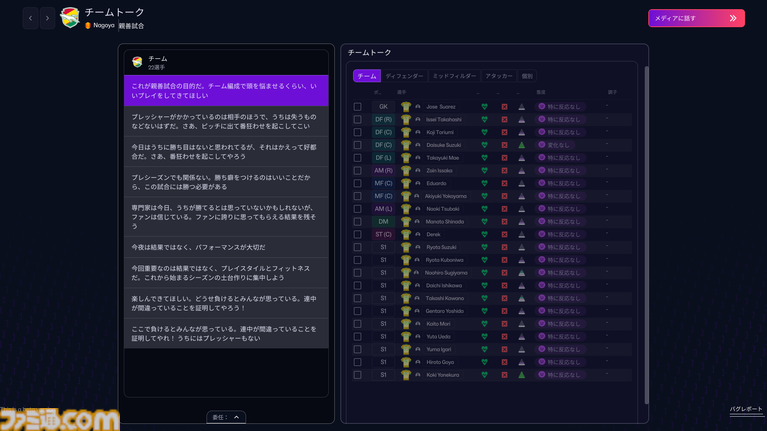The width and height of the screenshot is (767, 431).
Task: Select the checkbox next to Zain Issaka
Action: click(357, 171)
